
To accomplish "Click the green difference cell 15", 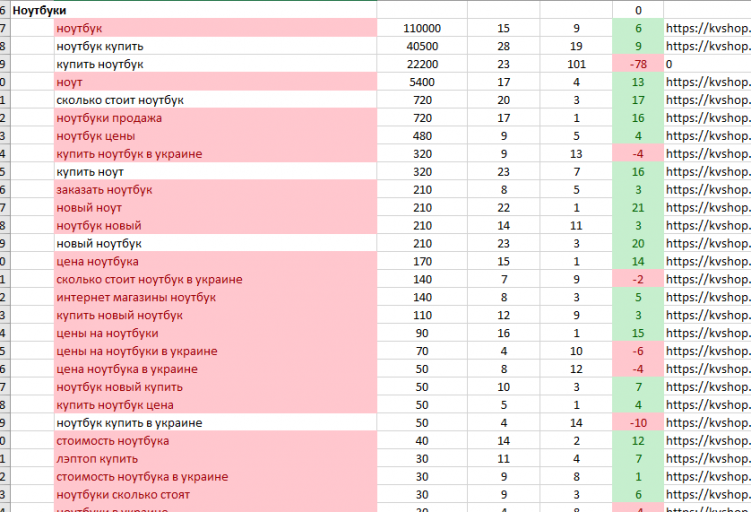I will 638,333.
